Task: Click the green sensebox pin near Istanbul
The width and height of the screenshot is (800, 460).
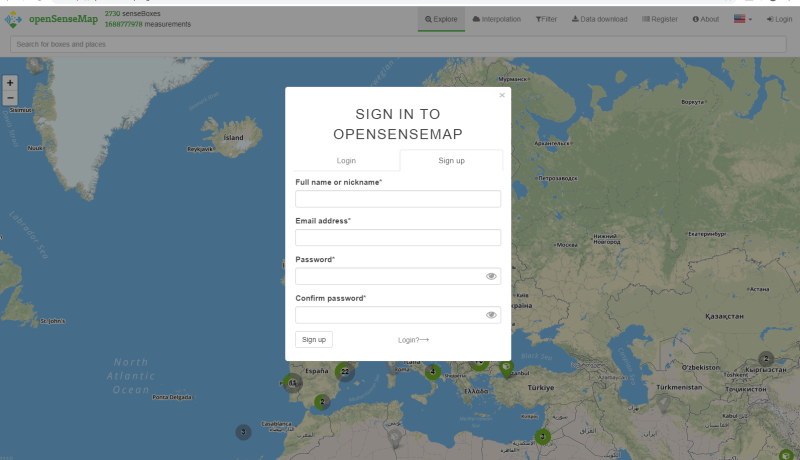Action: [x=506, y=369]
